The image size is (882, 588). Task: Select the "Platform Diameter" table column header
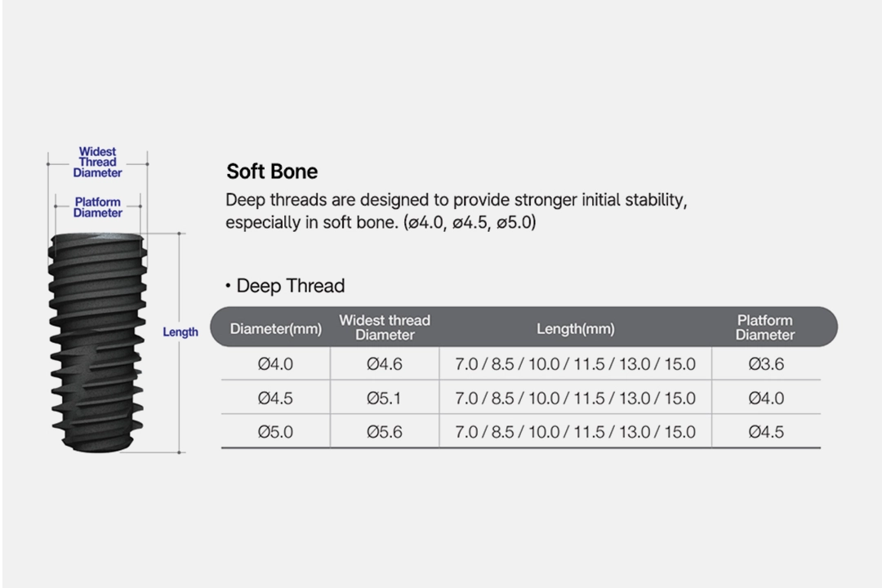764,327
